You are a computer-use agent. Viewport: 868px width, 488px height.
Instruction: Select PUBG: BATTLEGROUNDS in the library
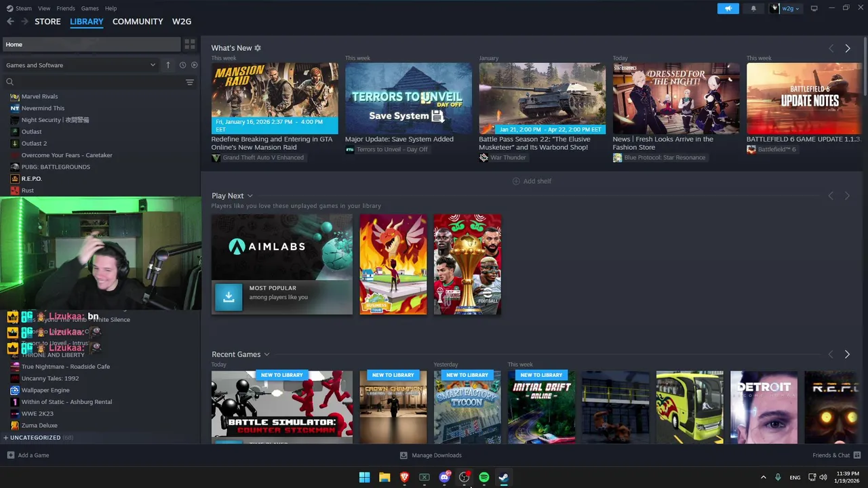56,167
